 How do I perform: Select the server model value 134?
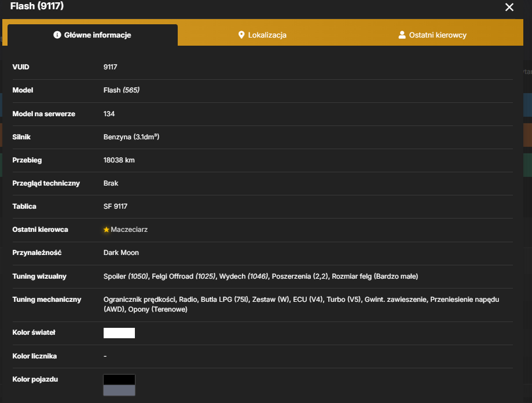click(109, 113)
